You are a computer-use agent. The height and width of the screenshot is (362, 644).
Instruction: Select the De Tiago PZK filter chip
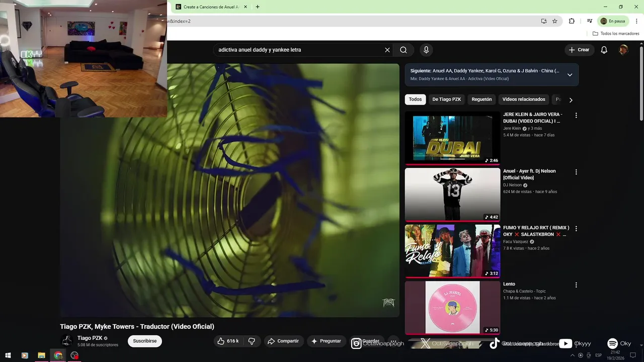pyautogui.click(x=447, y=100)
